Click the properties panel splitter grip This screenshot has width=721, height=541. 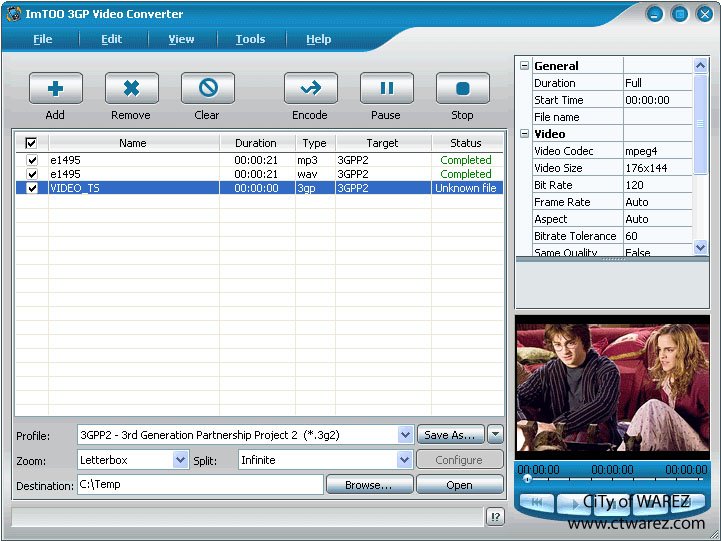click(x=613, y=259)
